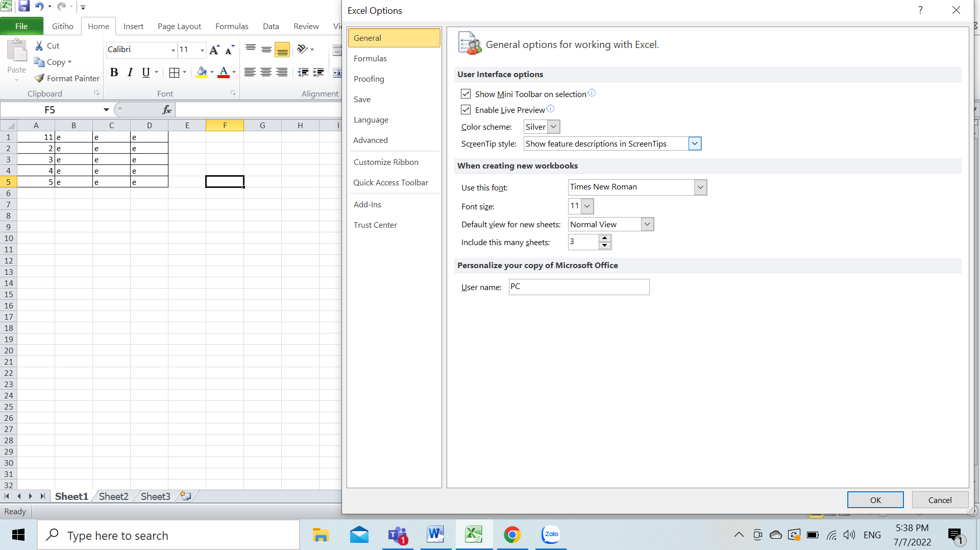The width and height of the screenshot is (980, 550).
Task: Decrease the number of sheets spinner
Action: (605, 246)
